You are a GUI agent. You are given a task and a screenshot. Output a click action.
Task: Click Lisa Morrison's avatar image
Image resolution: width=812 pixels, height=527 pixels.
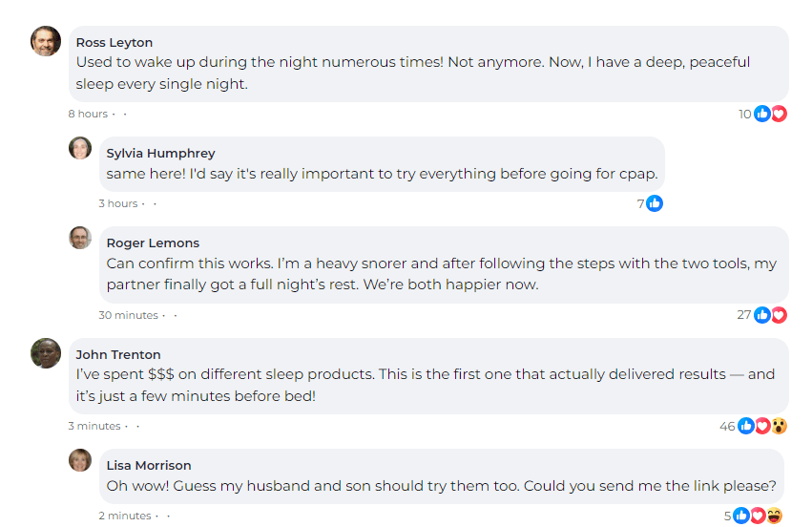[80, 460]
